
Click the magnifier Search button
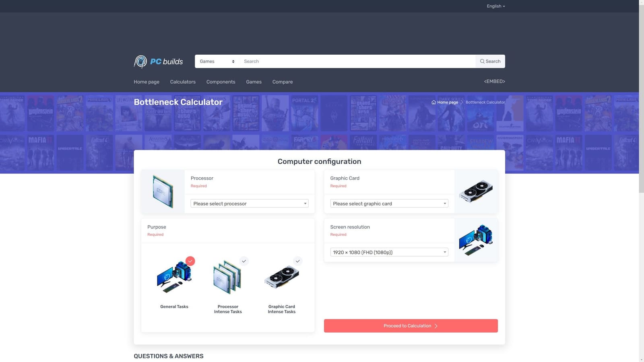[490, 62]
